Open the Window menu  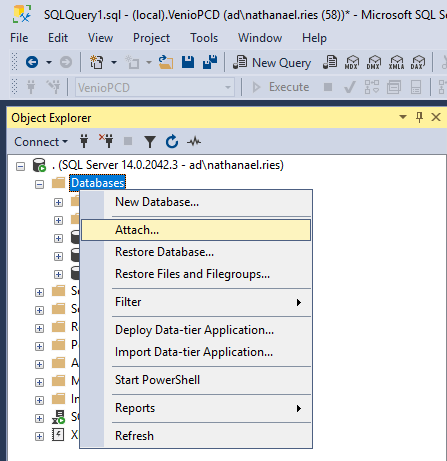[260, 38]
